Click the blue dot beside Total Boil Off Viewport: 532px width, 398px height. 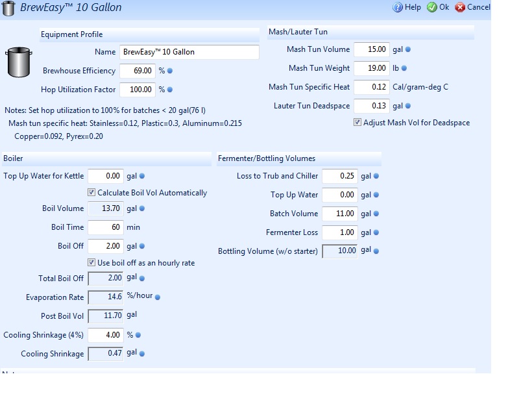[x=142, y=279]
